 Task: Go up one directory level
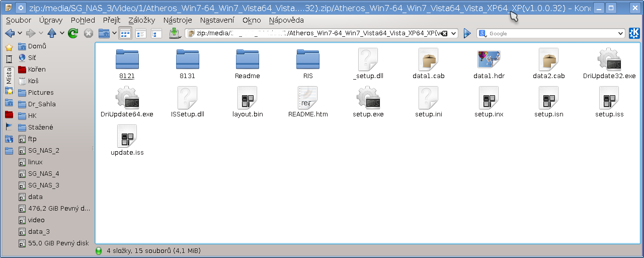(52, 33)
